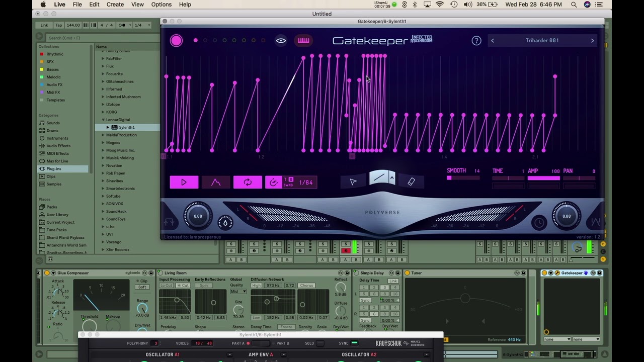Click the 1/64 grid value

pyautogui.click(x=305, y=183)
